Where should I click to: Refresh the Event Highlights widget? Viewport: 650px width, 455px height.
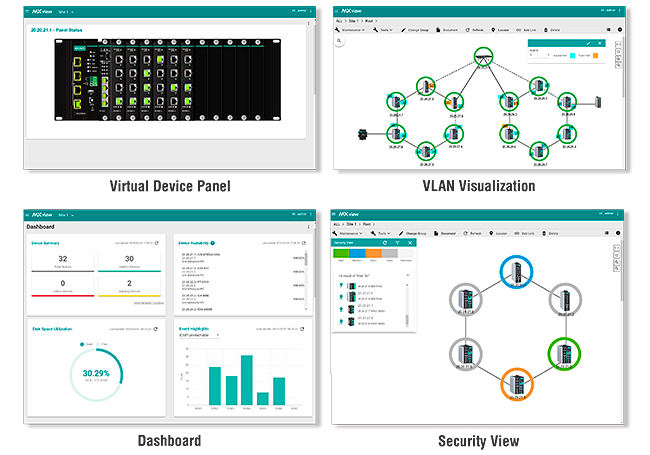pyautogui.click(x=302, y=329)
